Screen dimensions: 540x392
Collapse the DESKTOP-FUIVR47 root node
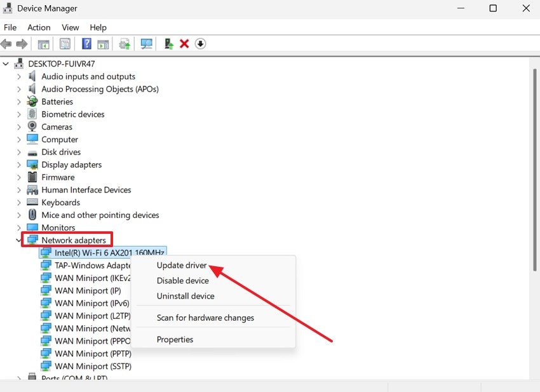6,64
